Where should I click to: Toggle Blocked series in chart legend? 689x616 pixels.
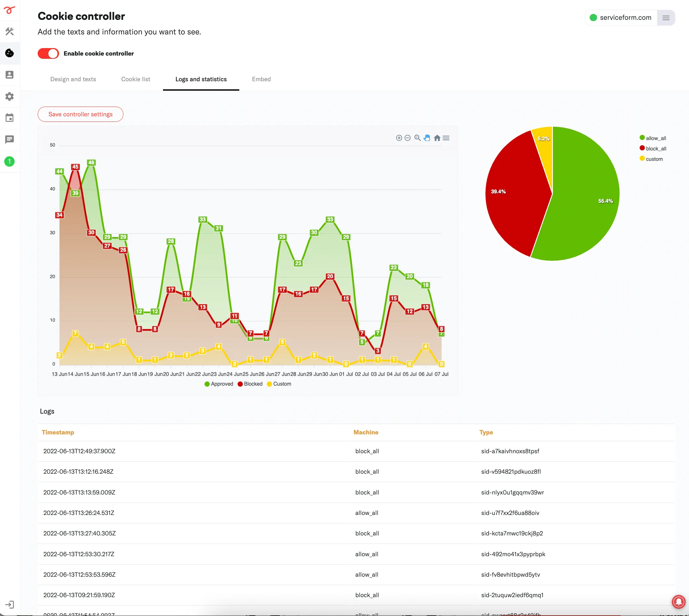[x=250, y=384]
